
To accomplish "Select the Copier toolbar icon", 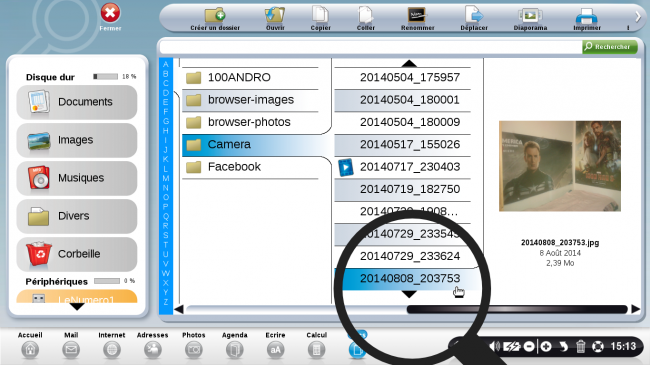I will pos(320,15).
